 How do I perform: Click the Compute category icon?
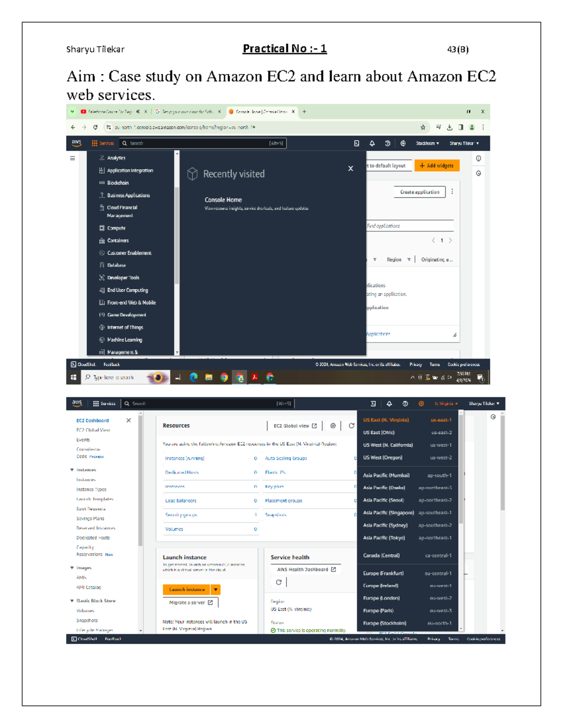click(x=102, y=228)
